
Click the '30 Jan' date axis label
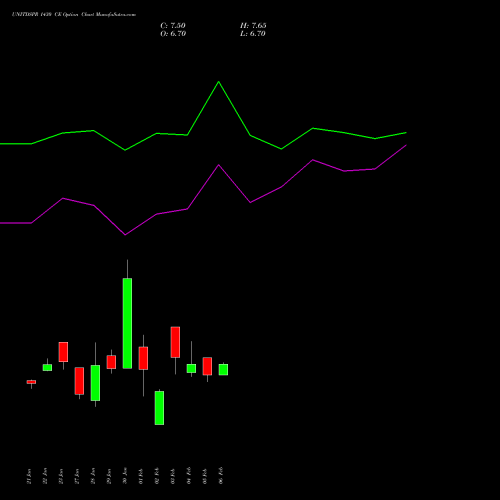click(x=125, y=476)
